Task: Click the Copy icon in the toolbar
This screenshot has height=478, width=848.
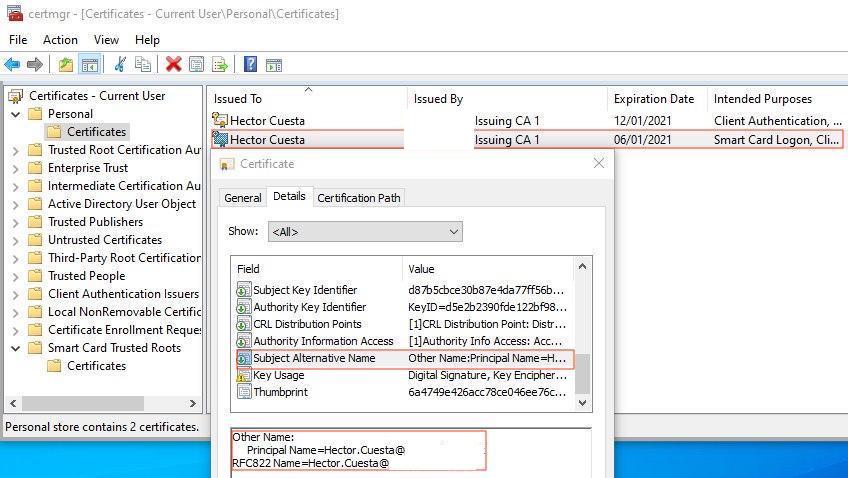Action: [x=143, y=65]
